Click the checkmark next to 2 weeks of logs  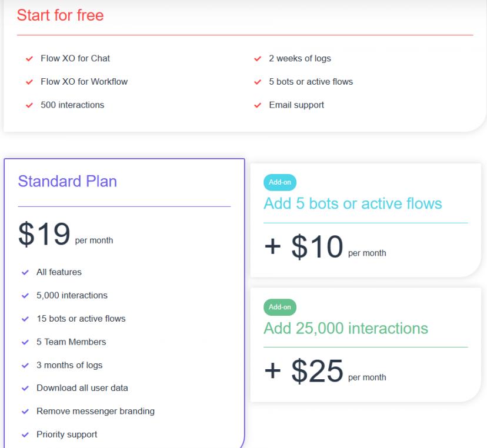point(258,59)
